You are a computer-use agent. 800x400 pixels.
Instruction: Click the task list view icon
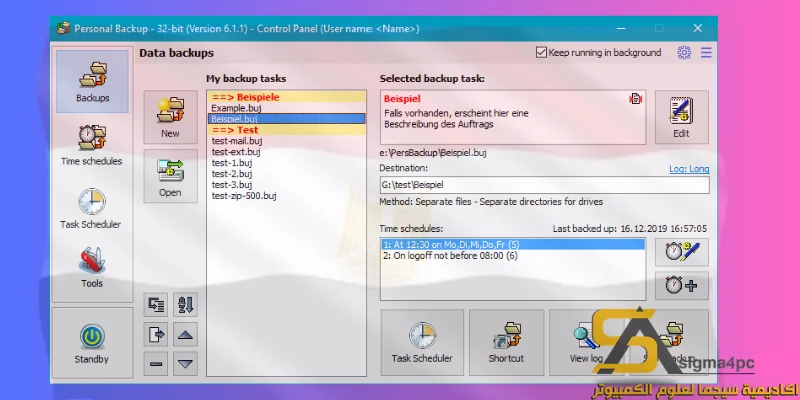point(156,305)
